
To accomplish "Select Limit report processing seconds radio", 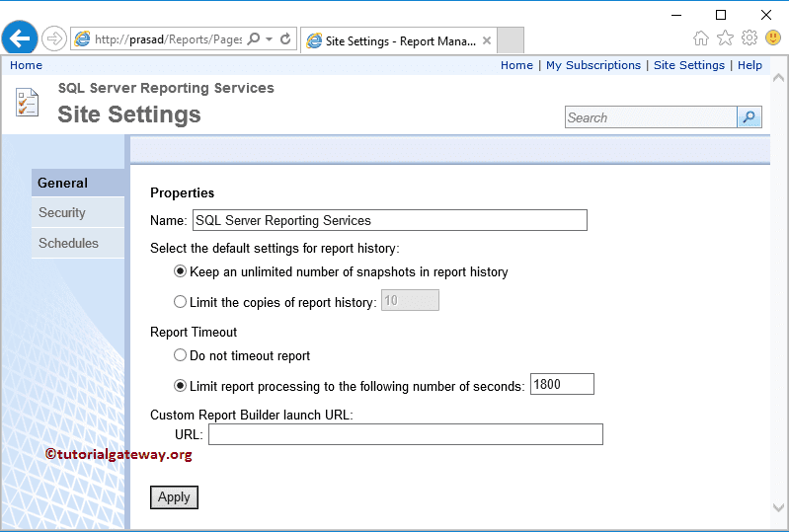I will click(x=180, y=386).
